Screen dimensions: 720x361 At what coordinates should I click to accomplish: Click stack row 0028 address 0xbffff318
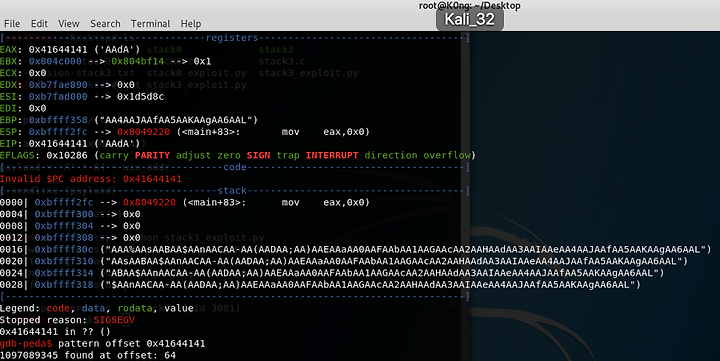[x=64, y=285]
